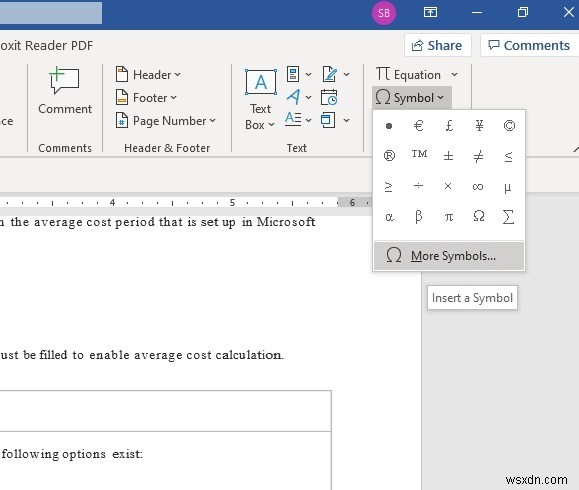Open More Symbols dialog
The height and width of the screenshot is (490, 579).
point(449,256)
